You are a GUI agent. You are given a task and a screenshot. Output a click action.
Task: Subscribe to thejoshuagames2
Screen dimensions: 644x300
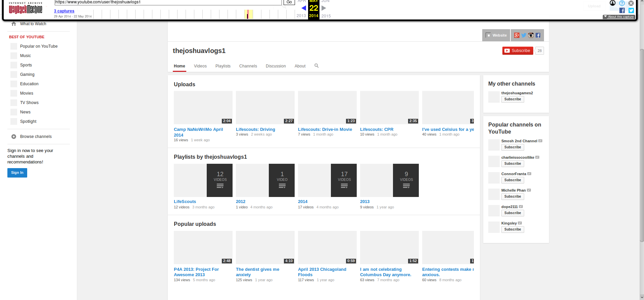512,99
